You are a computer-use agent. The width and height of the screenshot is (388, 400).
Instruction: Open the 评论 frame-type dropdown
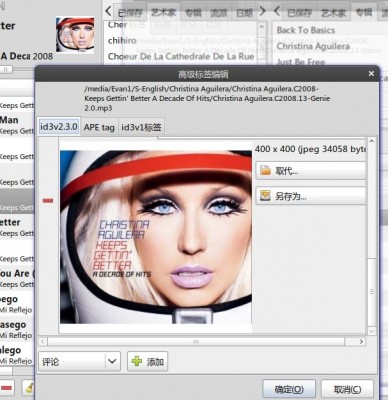(x=80, y=361)
